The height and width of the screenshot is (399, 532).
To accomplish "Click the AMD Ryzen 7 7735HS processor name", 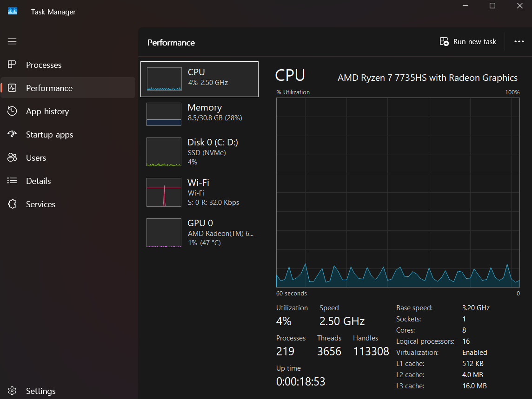I will click(427, 78).
